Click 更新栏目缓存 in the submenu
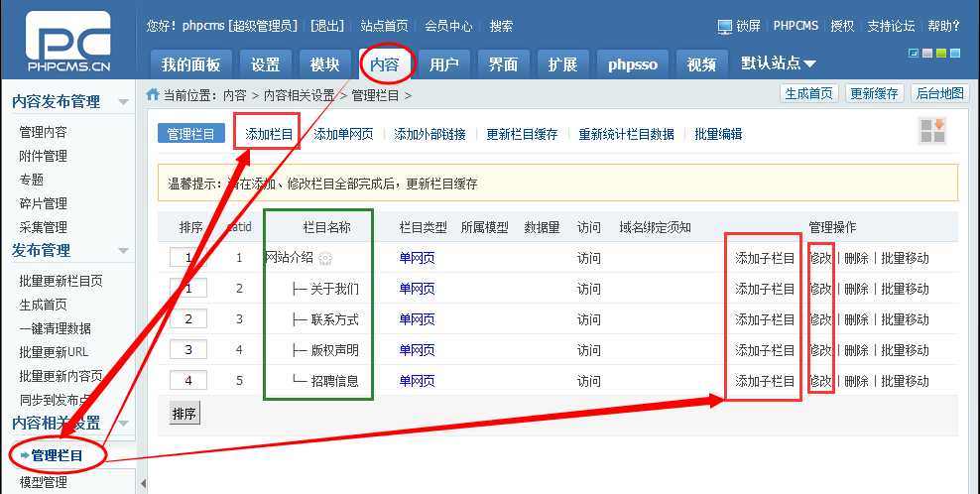The image size is (980, 494). pyautogui.click(x=523, y=134)
